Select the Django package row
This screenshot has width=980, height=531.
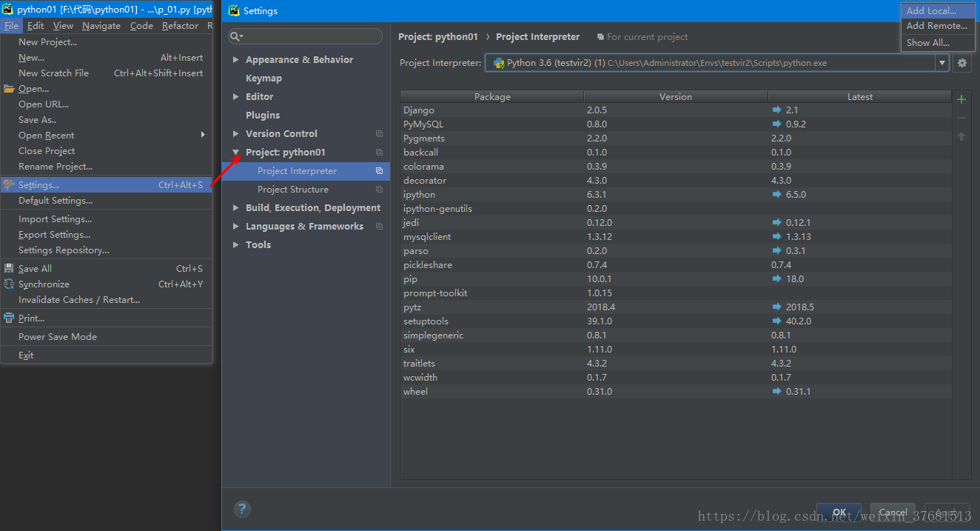(676, 110)
